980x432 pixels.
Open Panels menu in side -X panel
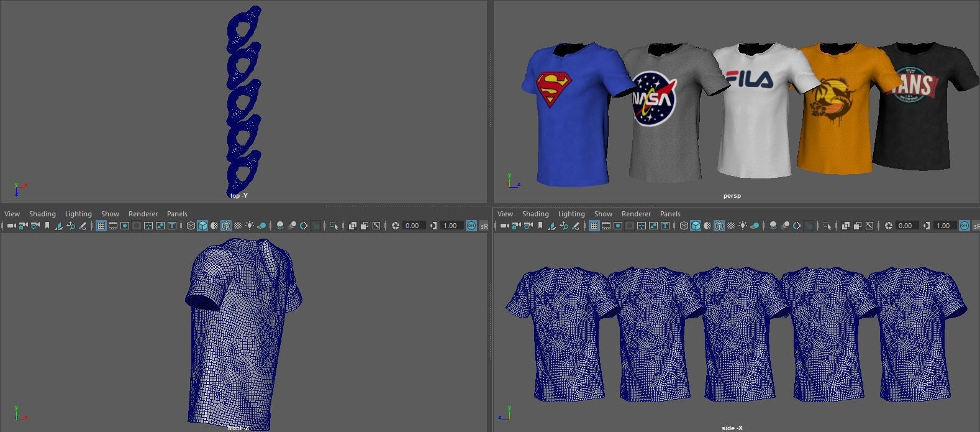670,214
